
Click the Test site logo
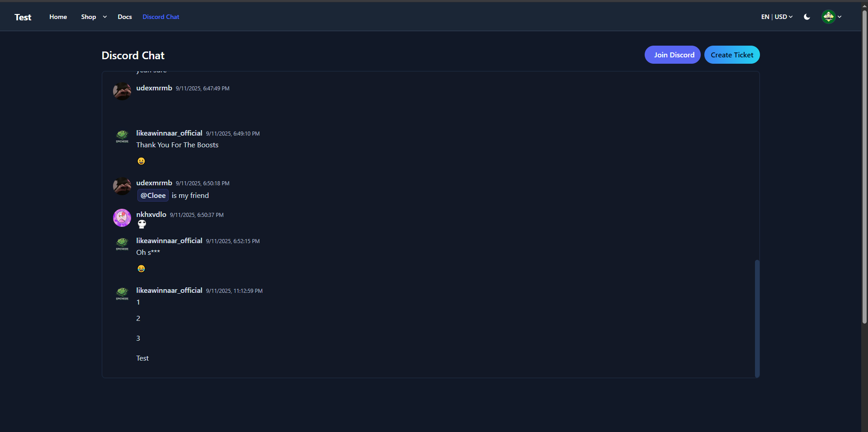pyautogui.click(x=23, y=17)
